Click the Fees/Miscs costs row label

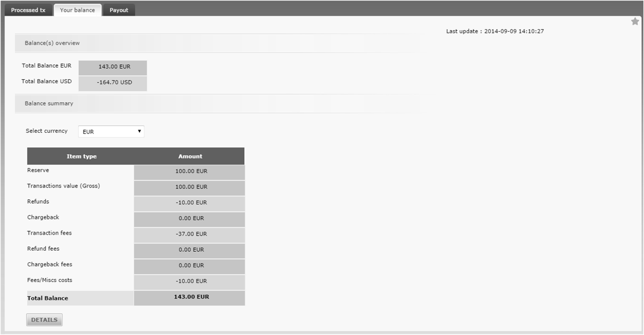pos(50,280)
